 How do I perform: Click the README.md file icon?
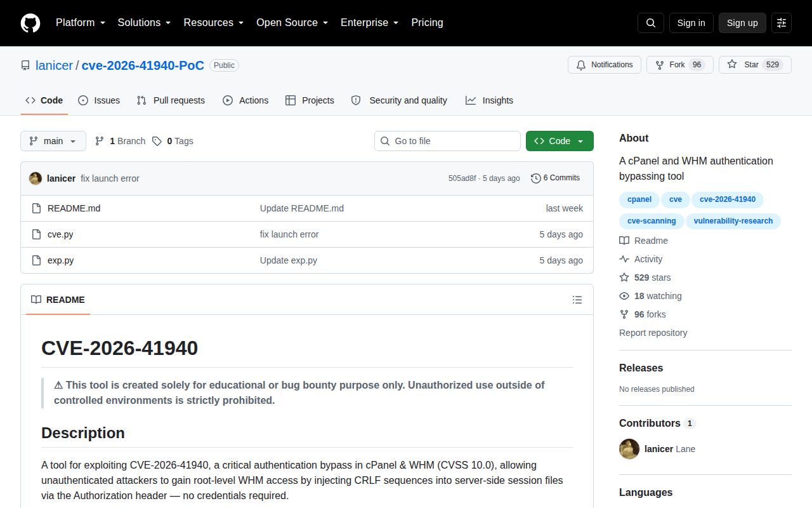tap(36, 208)
